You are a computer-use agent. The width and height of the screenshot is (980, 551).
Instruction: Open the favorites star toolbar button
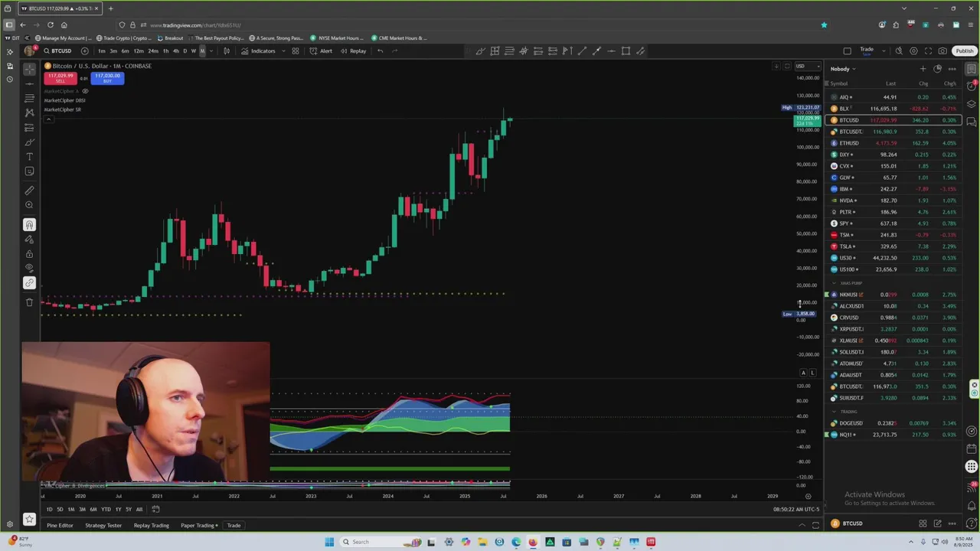(29, 519)
